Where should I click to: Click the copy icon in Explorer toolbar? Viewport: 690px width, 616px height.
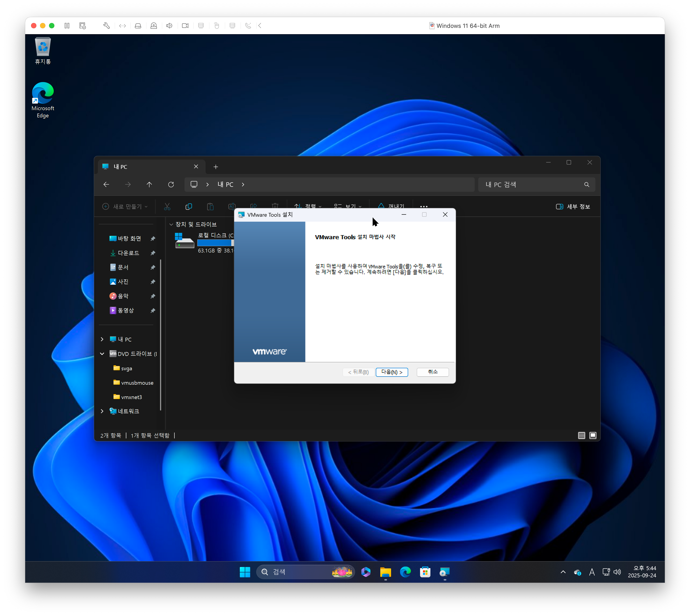pyautogui.click(x=189, y=206)
